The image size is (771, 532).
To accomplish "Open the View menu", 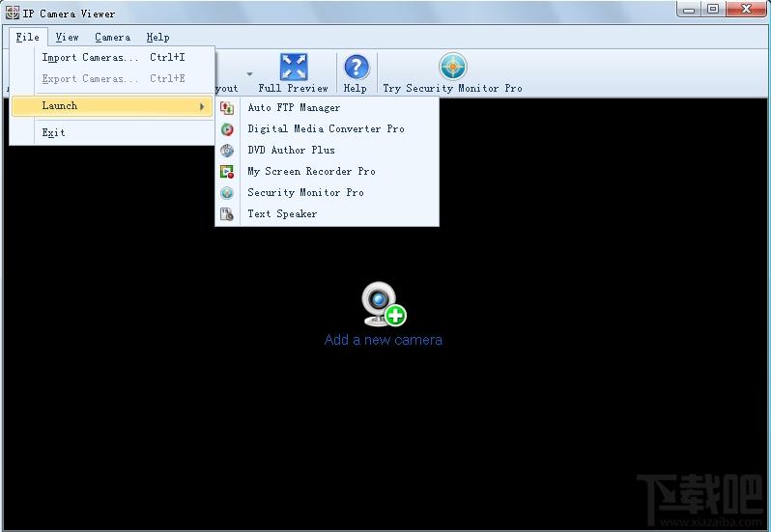I will (x=67, y=37).
